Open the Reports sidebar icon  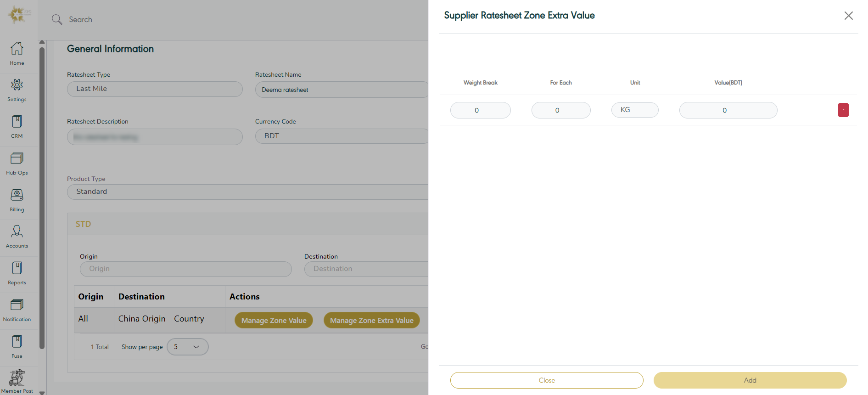[17, 273]
